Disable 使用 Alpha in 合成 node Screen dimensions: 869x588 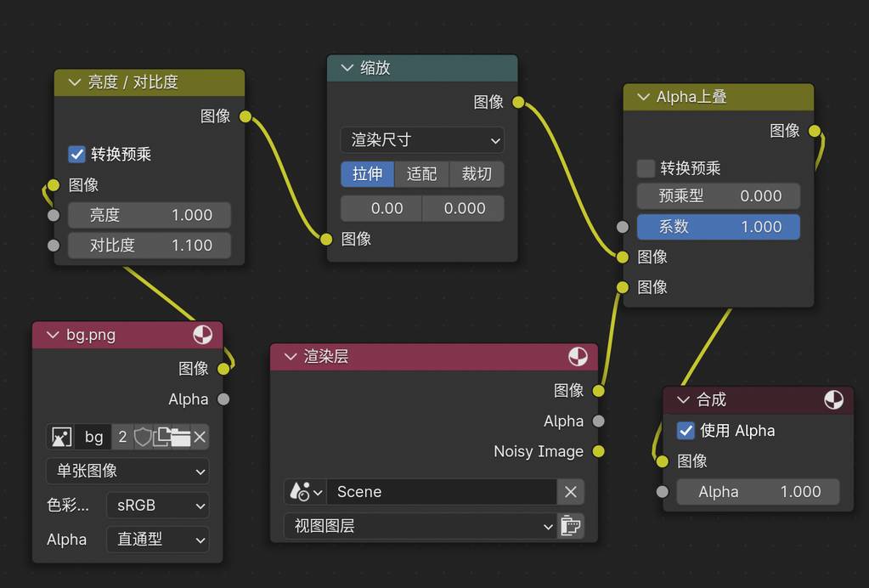[x=686, y=431]
